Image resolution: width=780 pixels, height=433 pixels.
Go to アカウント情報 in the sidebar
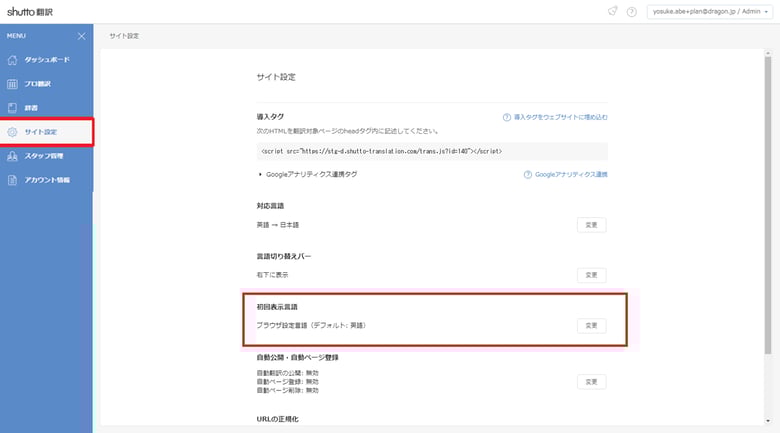click(x=46, y=180)
